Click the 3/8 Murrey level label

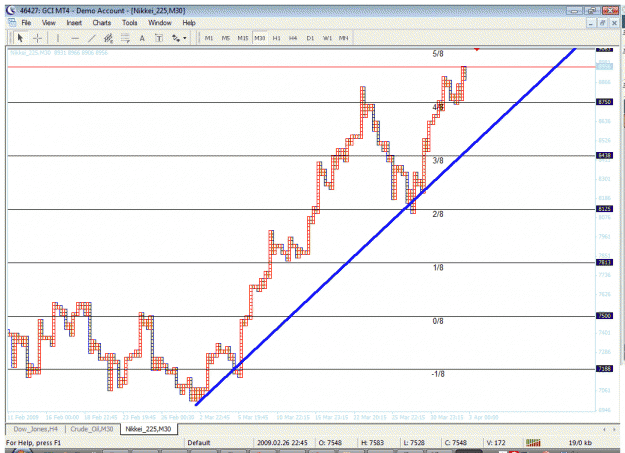(x=438, y=161)
